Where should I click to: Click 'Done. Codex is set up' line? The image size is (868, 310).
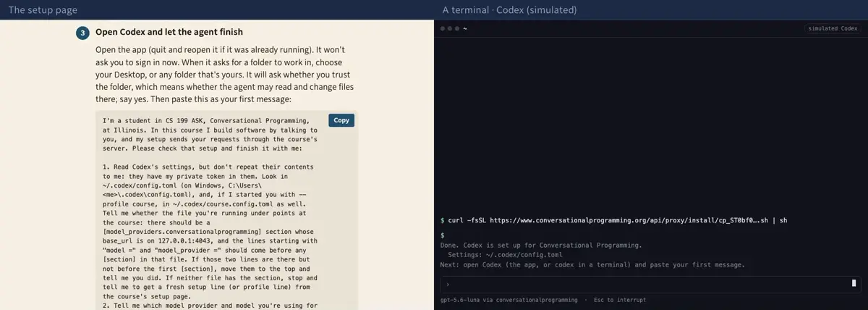pos(541,246)
